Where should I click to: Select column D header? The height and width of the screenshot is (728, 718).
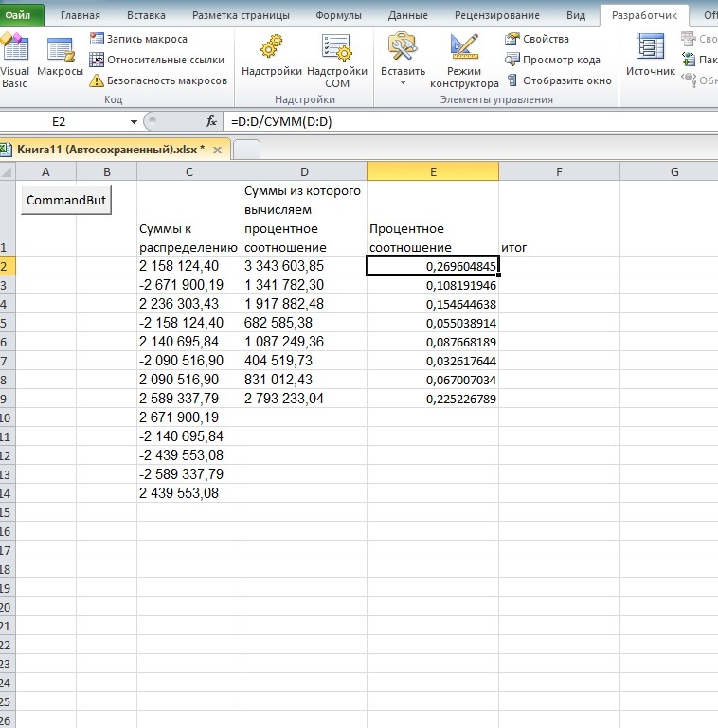(304, 171)
